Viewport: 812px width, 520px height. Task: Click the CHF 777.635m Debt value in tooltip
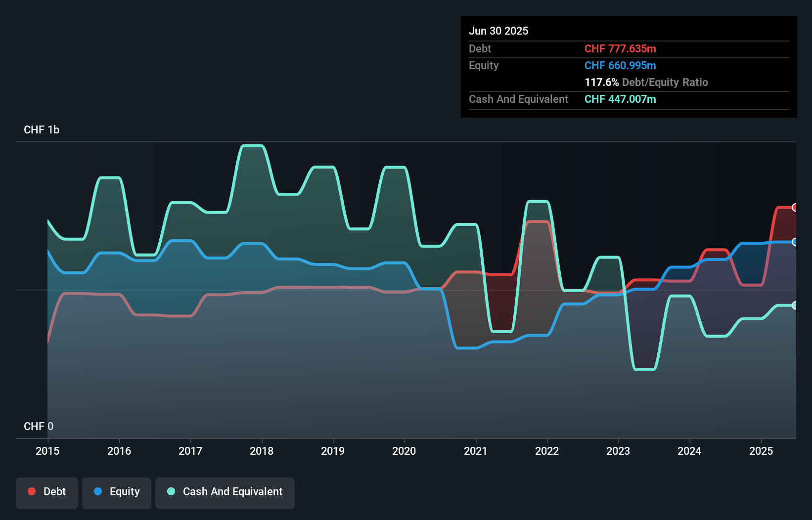point(620,48)
